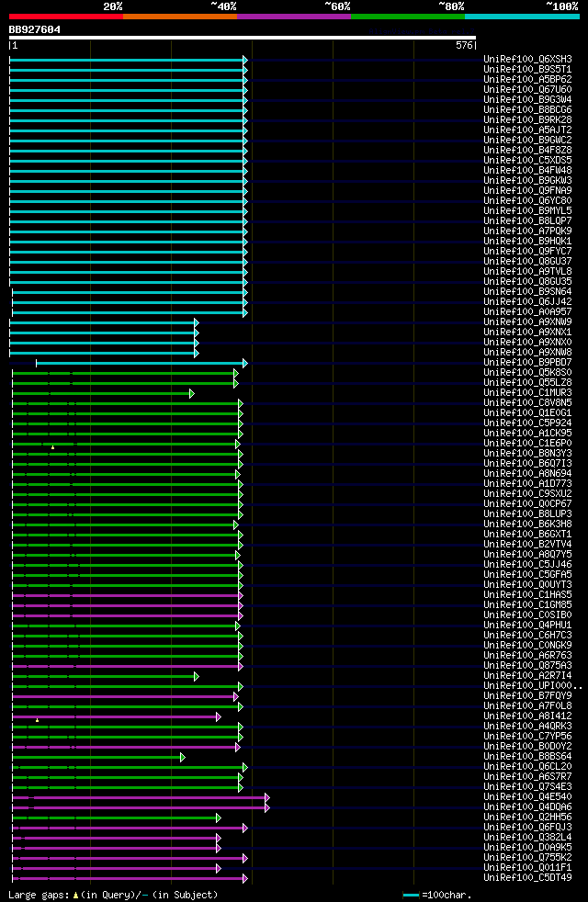Select the UniRef100_Q5K8S0 label
This screenshot has width=588, height=902.
pos(527,373)
